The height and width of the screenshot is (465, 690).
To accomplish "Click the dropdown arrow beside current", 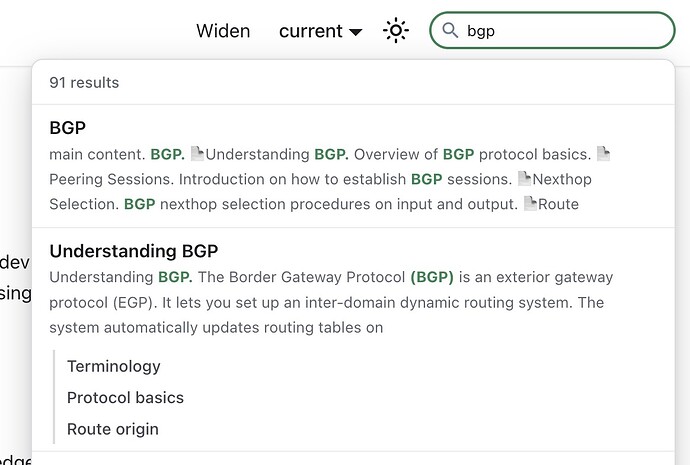I will coord(355,32).
